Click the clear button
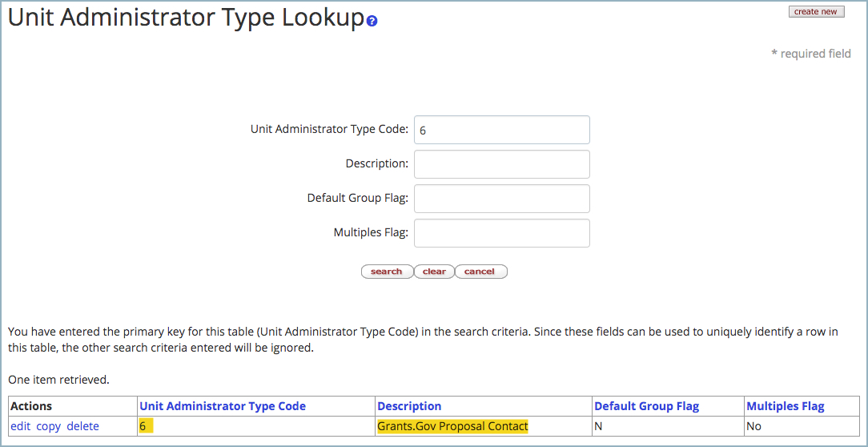This screenshot has width=868, height=447. (434, 272)
